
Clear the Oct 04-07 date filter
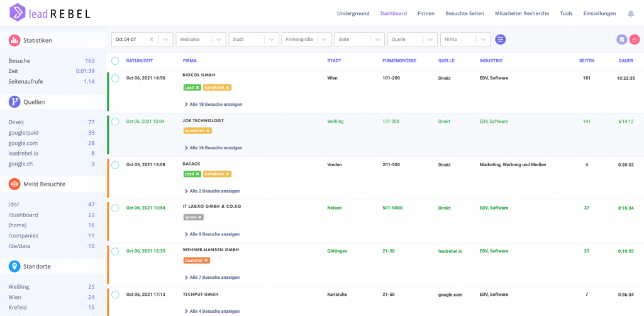pos(152,40)
